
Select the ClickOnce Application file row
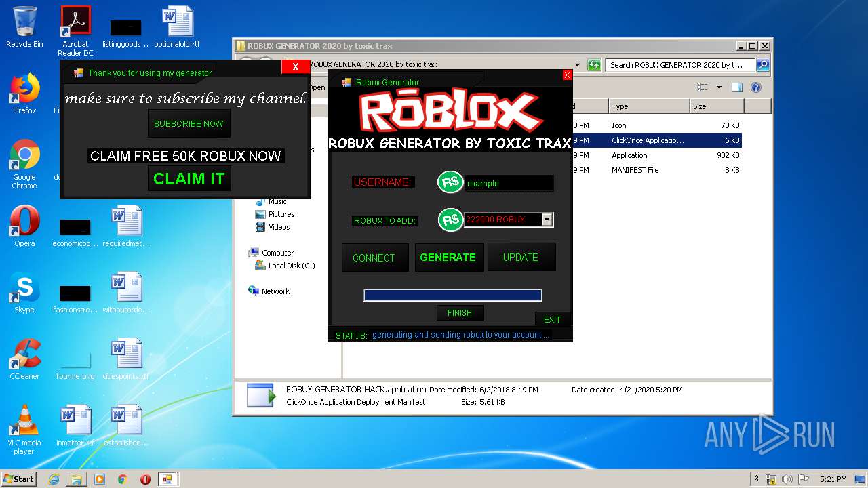pyautogui.click(x=656, y=140)
